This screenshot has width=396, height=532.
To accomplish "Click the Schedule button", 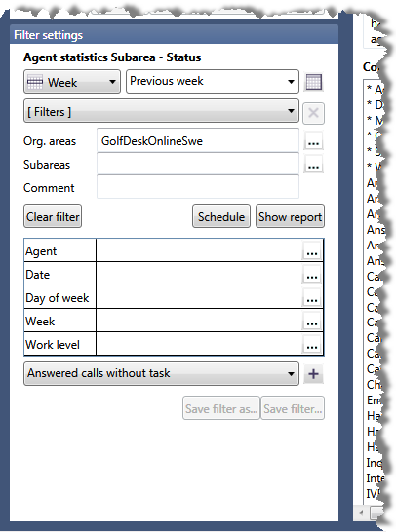I will (221, 216).
